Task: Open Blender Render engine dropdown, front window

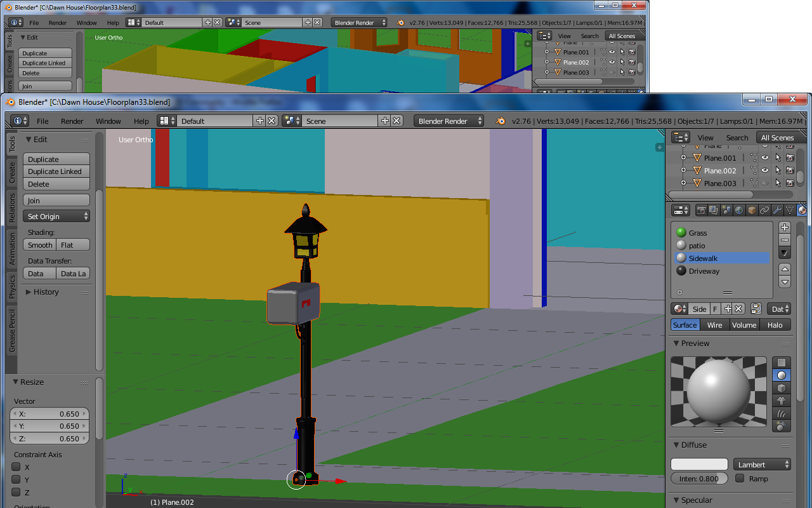Action: 449,121
